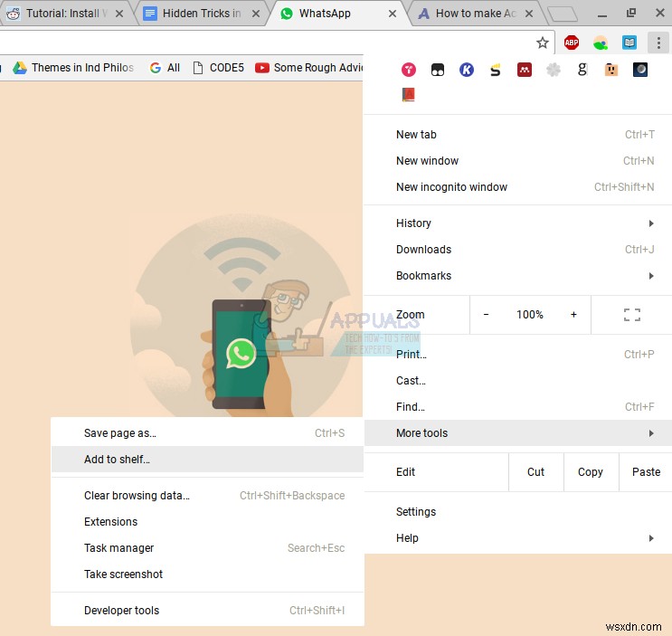Choose Add to shelf... in submenu
This screenshot has width=672, height=636.
(x=207, y=459)
